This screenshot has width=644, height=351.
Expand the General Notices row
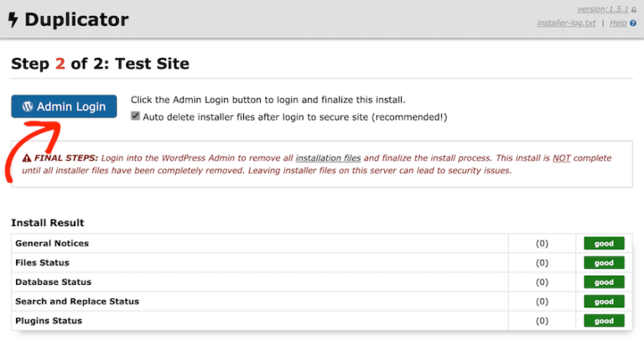coord(52,244)
